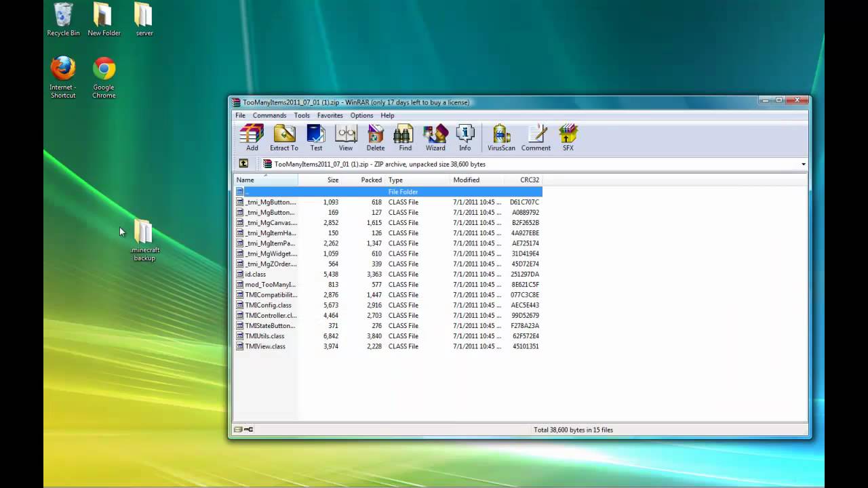
Task: Select the Firefox Internet Shortcut icon
Action: click(x=63, y=77)
